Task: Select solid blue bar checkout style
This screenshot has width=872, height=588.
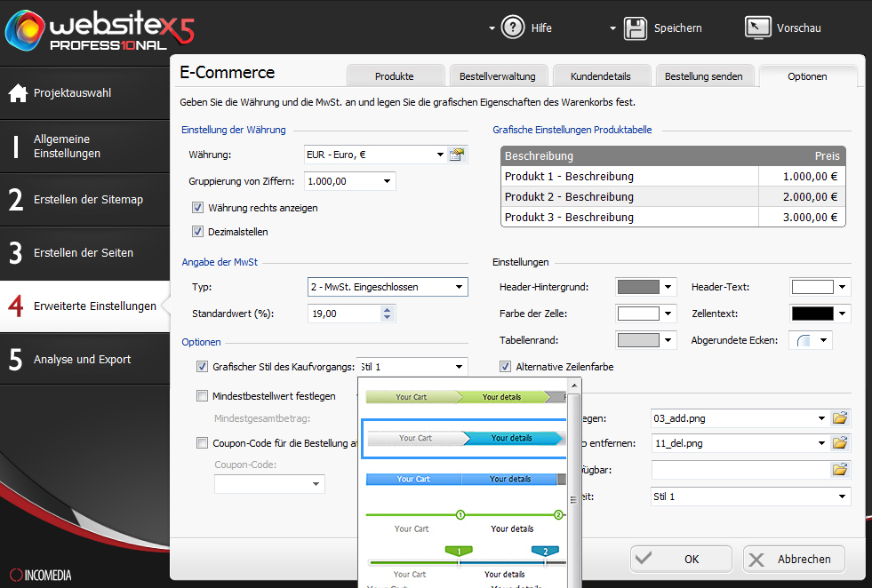Action: click(466, 479)
